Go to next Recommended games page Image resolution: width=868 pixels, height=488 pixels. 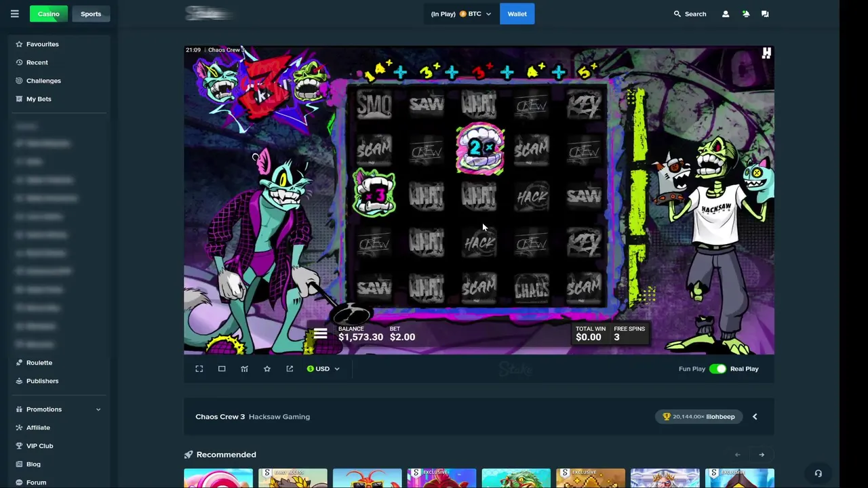coord(762,455)
